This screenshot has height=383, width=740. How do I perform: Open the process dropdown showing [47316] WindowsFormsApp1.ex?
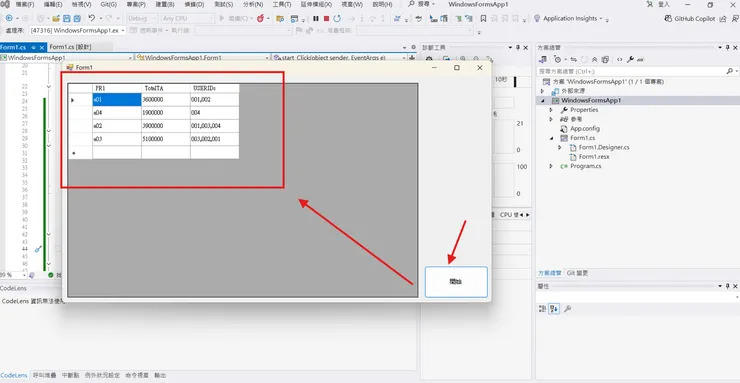[x=78, y=30]
